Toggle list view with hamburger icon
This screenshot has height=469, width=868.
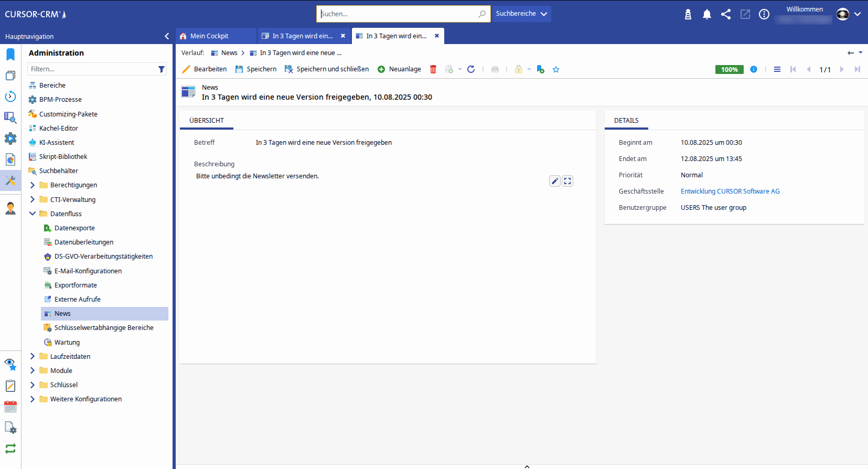coord(777,69)
